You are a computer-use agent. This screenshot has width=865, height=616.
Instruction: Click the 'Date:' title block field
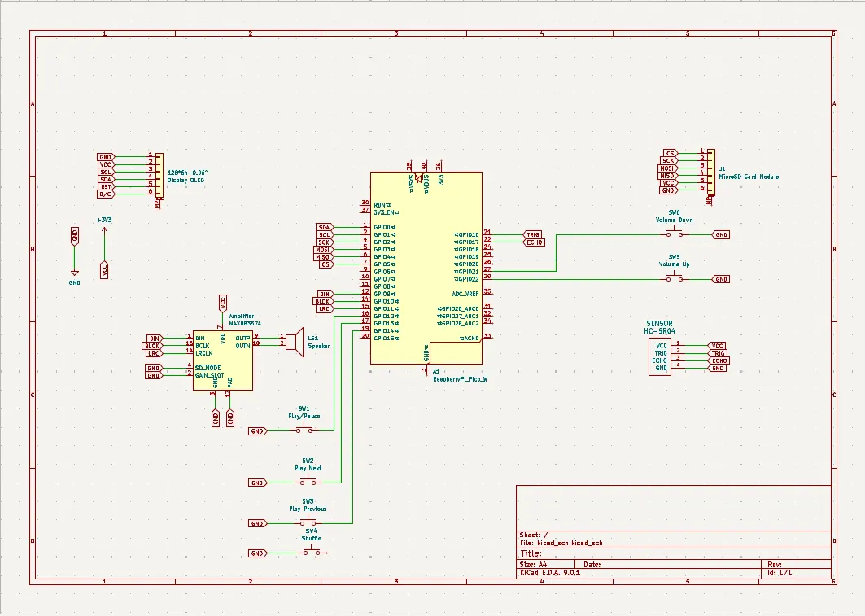tap(592, 564)
